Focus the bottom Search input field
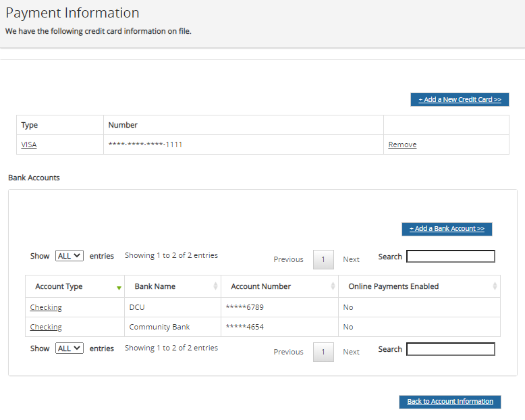The height and width of the screenshot is (420, 525). (450, 349)
